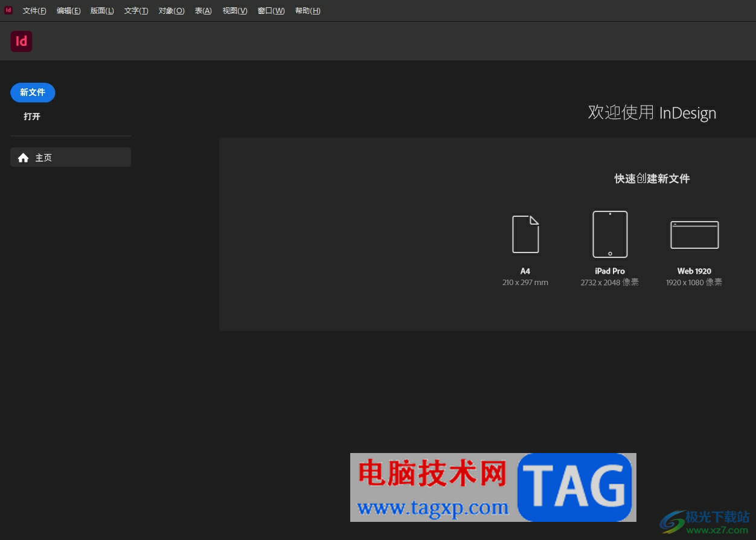Select the Web 1920 preset icon
This screenshot has width=756, height=540.
(694, 234)
